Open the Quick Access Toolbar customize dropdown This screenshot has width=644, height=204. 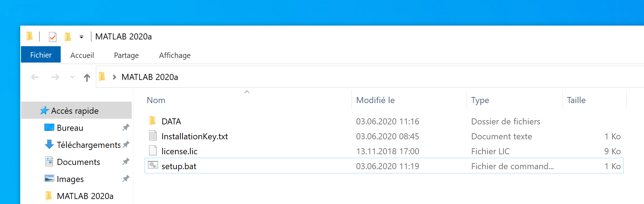pos(81,37)
